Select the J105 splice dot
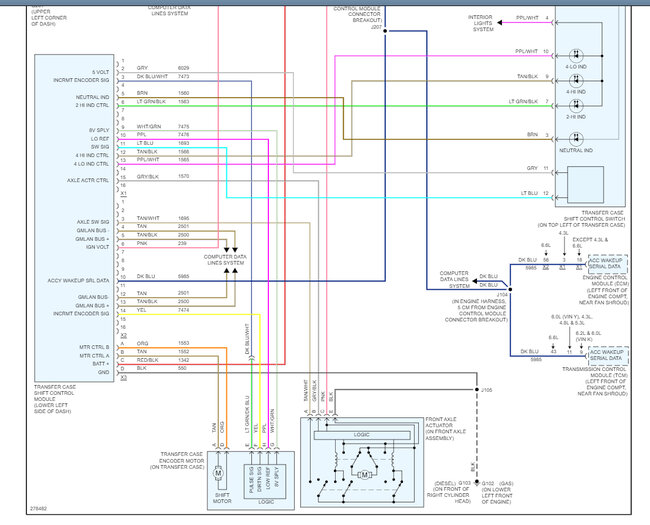 (477, 390)
